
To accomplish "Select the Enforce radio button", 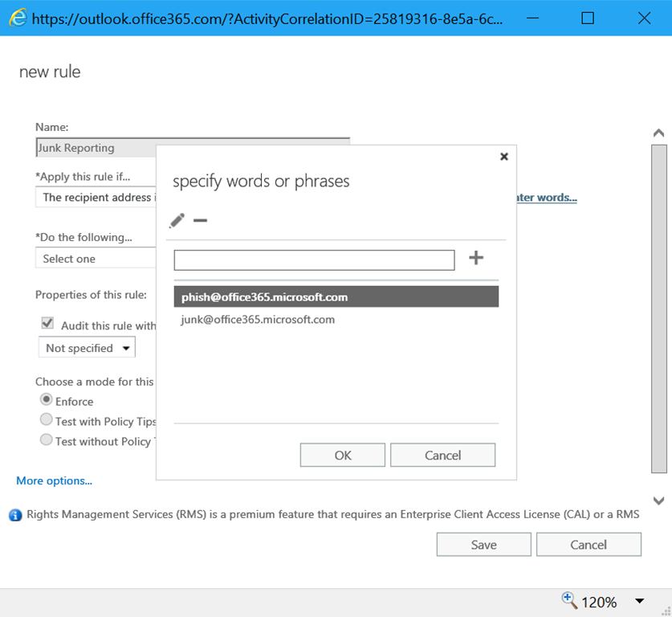I will tap(46, 399).
